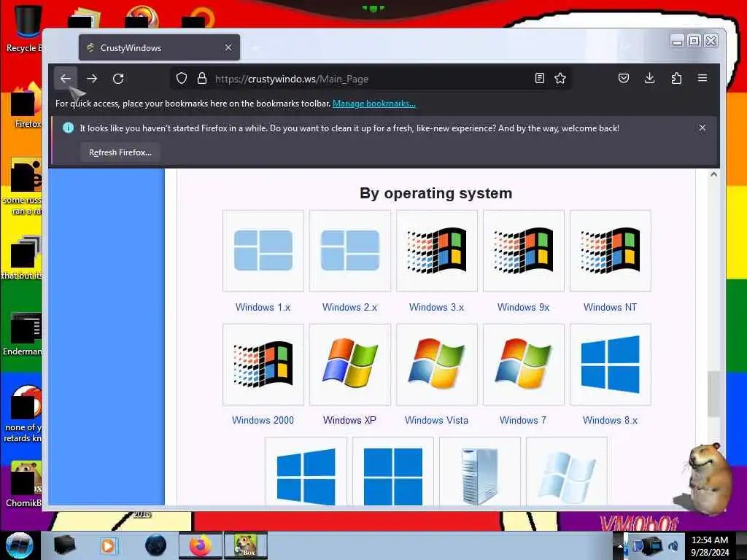
Task: Follow the Windows 8.x text link
Action: [611, 420]
